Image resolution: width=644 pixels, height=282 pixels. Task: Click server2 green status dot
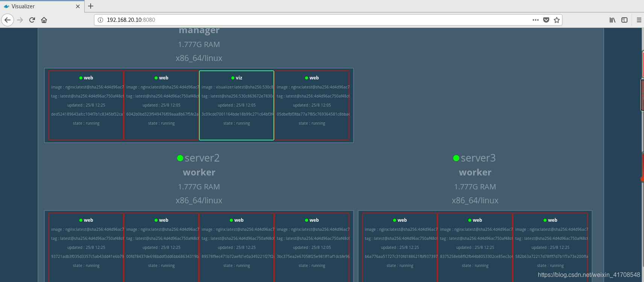[x=180, y=158]
